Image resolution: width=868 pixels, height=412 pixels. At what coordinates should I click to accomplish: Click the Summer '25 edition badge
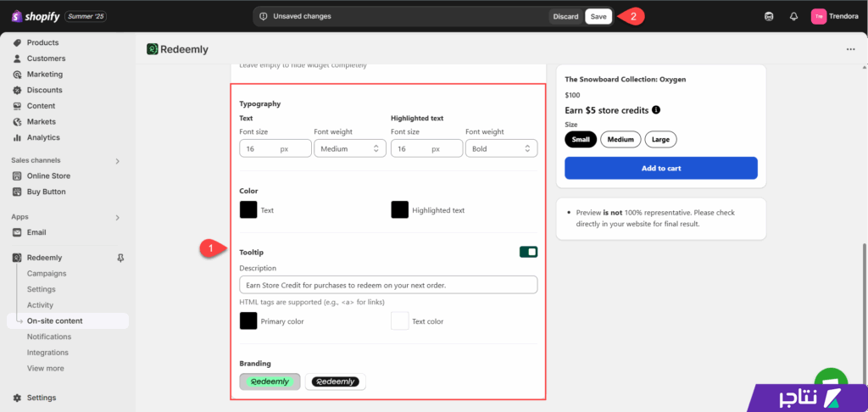[86, 17]
